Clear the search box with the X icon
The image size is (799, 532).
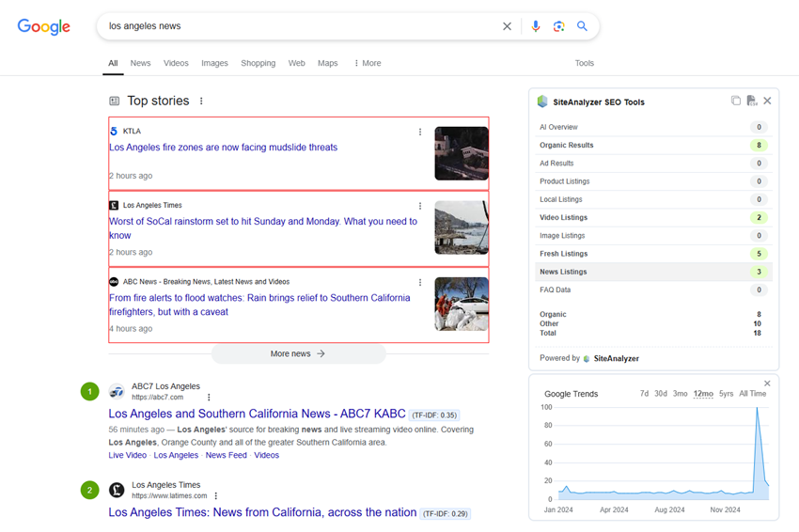pos(507,26)
